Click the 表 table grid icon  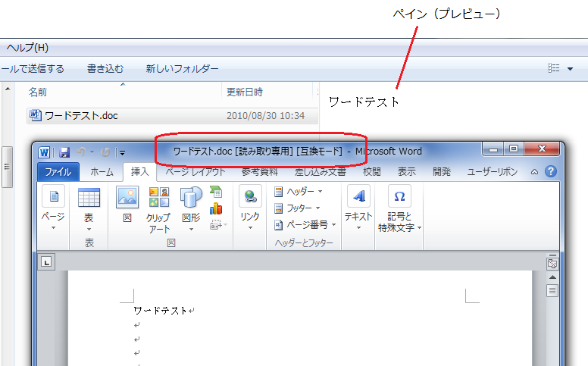click(x=89, y=197)
